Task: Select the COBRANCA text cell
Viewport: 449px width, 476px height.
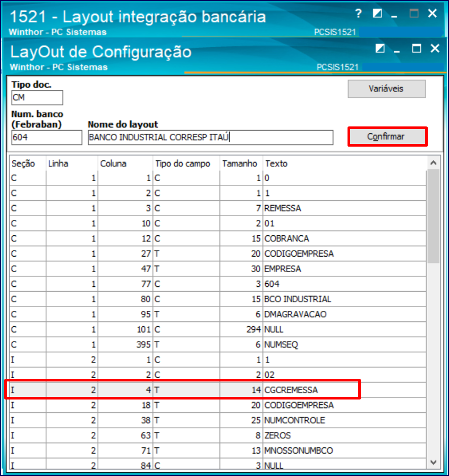Action: [x=344, y=239]
